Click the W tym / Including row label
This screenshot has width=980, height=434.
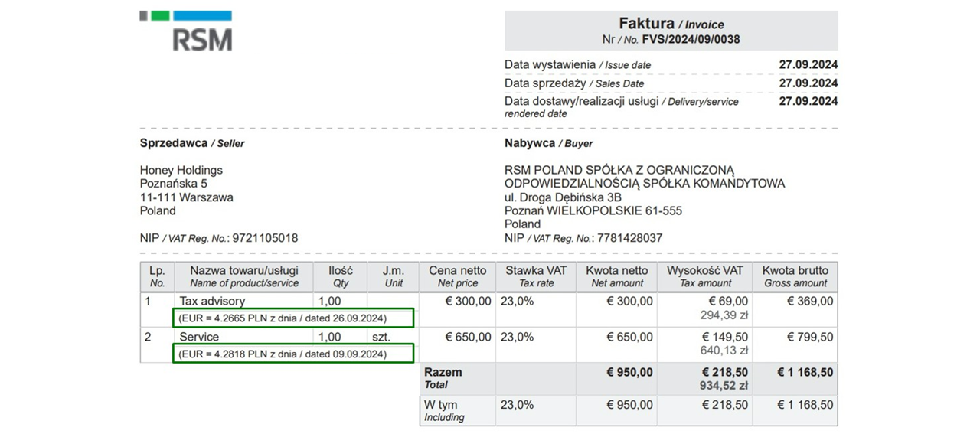[x=444, y=410]
